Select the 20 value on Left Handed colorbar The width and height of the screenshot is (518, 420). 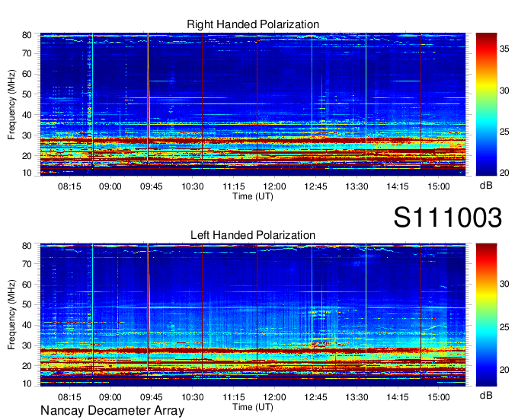click(x=504, y=370)
